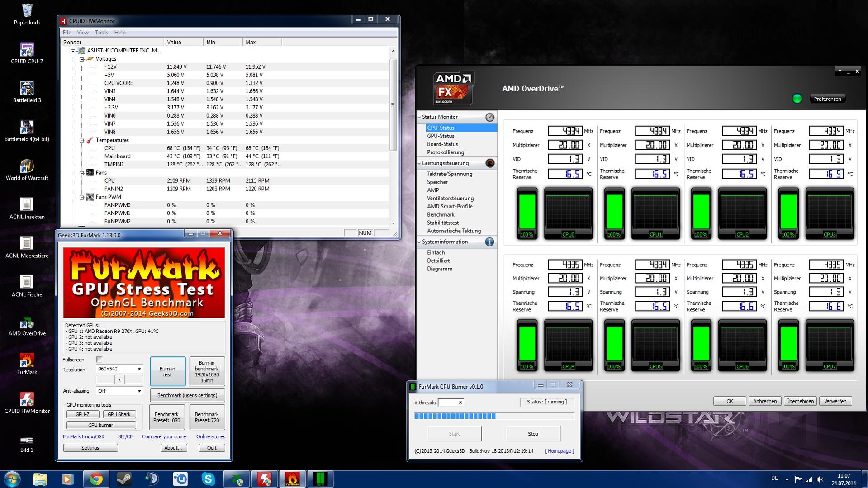Open the Help menu in HWMonitor

point(120,33)
